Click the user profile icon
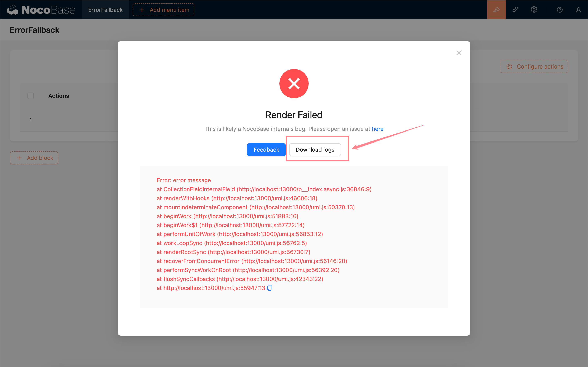This screenshot has width=588, height=367. pos(578,9)
